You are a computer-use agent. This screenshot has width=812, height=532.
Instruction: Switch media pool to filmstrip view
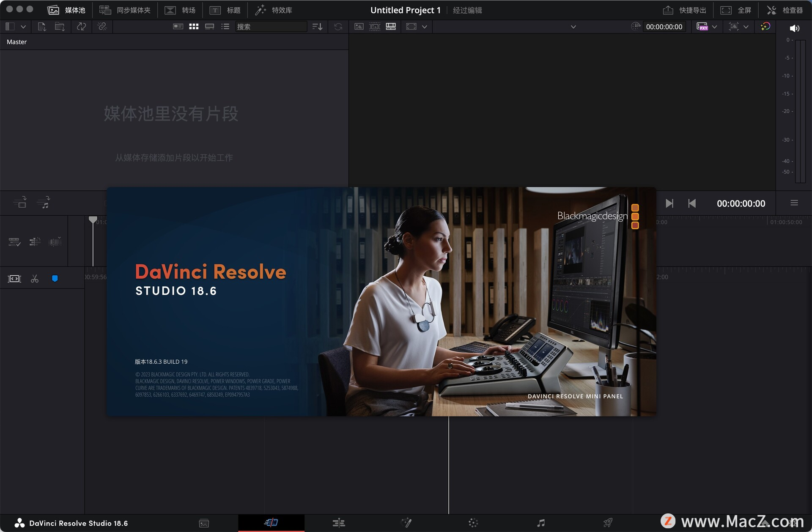point(209,27)
